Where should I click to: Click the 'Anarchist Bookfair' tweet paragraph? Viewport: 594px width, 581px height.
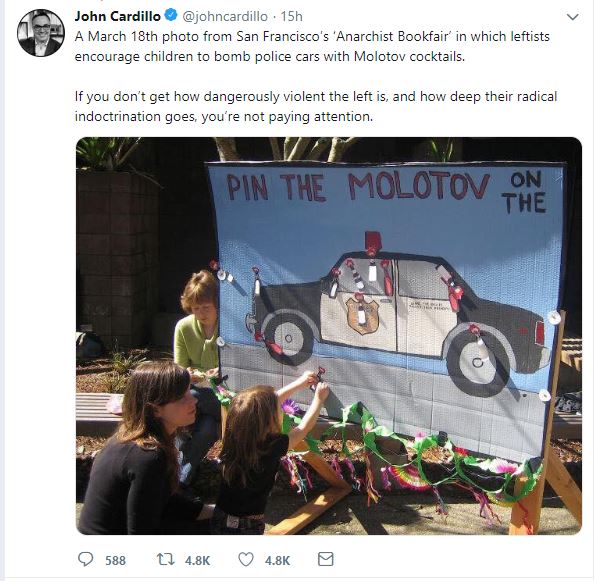pos(312,46)
